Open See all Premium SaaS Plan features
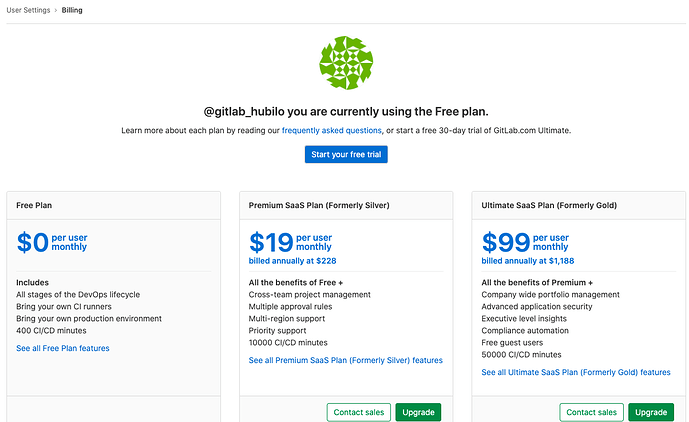Image resolution: width=689 pixels, height=422 pixels. coord(345,360)
